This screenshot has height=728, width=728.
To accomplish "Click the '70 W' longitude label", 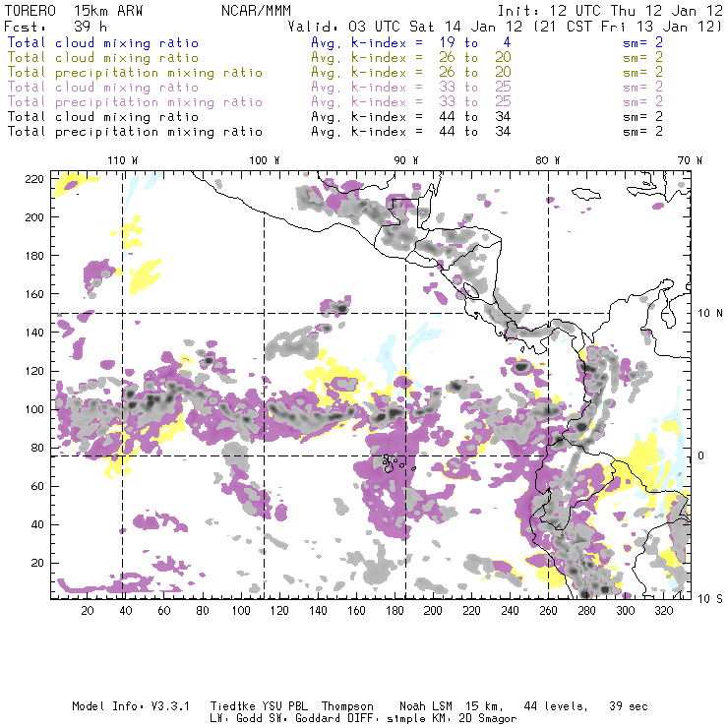I will pos(690,160).
